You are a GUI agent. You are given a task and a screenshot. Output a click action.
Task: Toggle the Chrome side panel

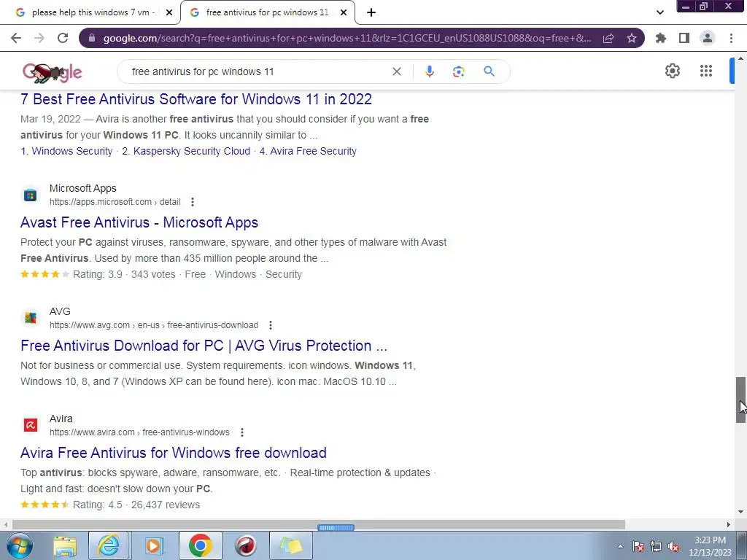pyautogui.click(x=684, y=38)
